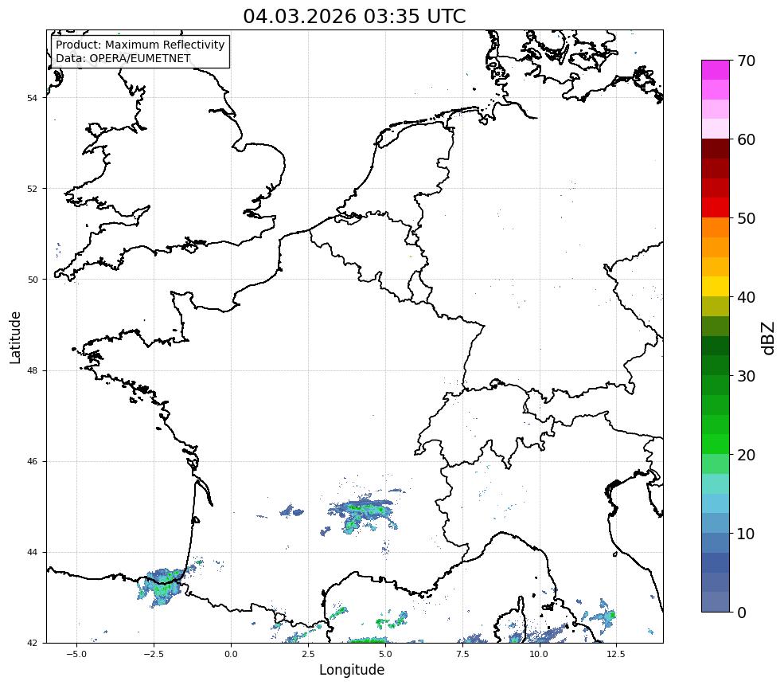This screenshot has width=784, height=685.
Task: Click the colorbar tick label 40
Action: click(746, 297)
